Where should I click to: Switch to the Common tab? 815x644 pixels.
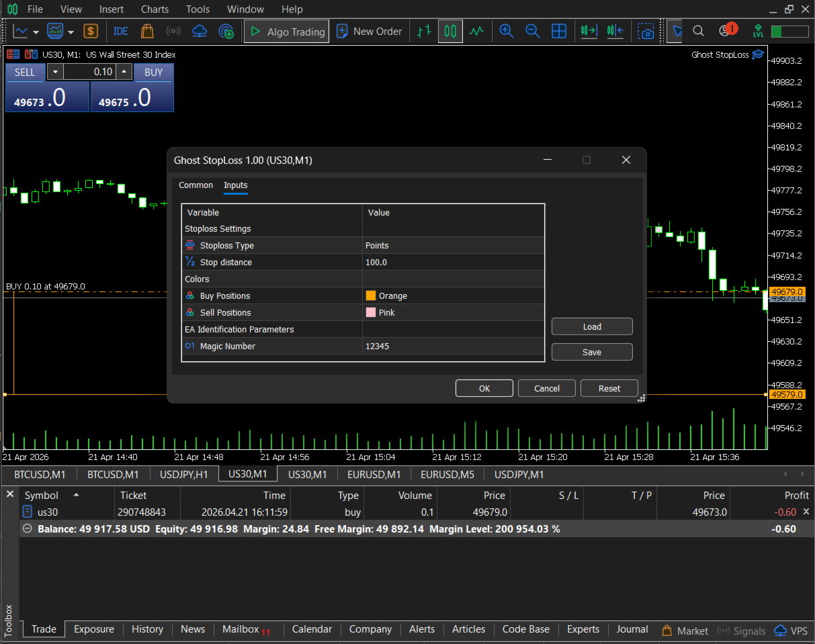pos(196,185)
